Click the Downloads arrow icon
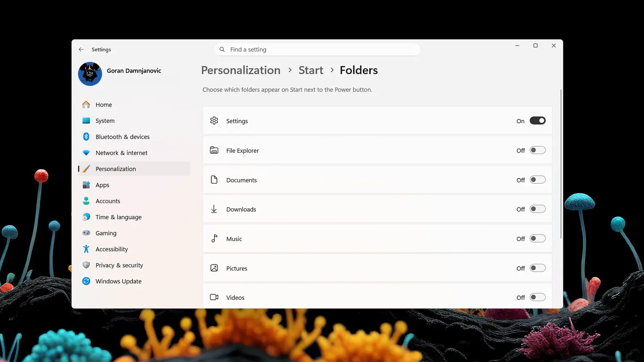644x362 pixels. click(214, 209)
